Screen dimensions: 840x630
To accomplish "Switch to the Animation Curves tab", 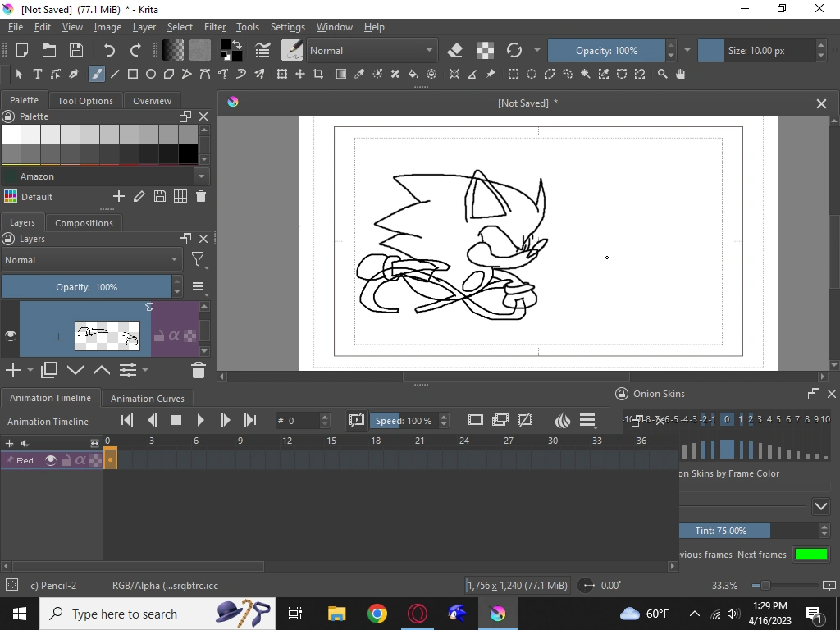I will point(147,398).
